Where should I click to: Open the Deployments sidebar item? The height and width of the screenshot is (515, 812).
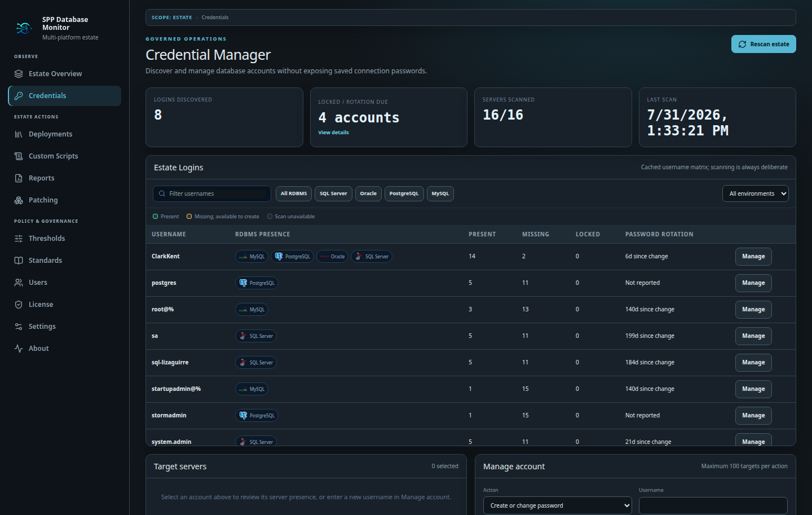pos(64,134)
